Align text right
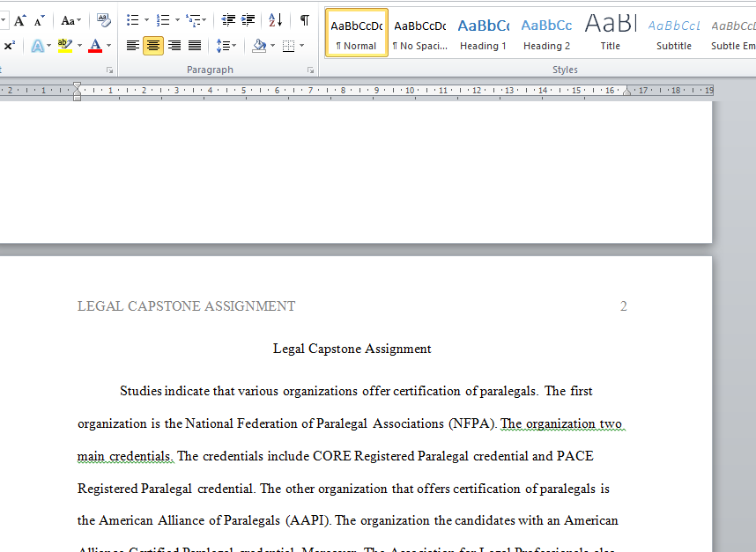 click(174, 46)
